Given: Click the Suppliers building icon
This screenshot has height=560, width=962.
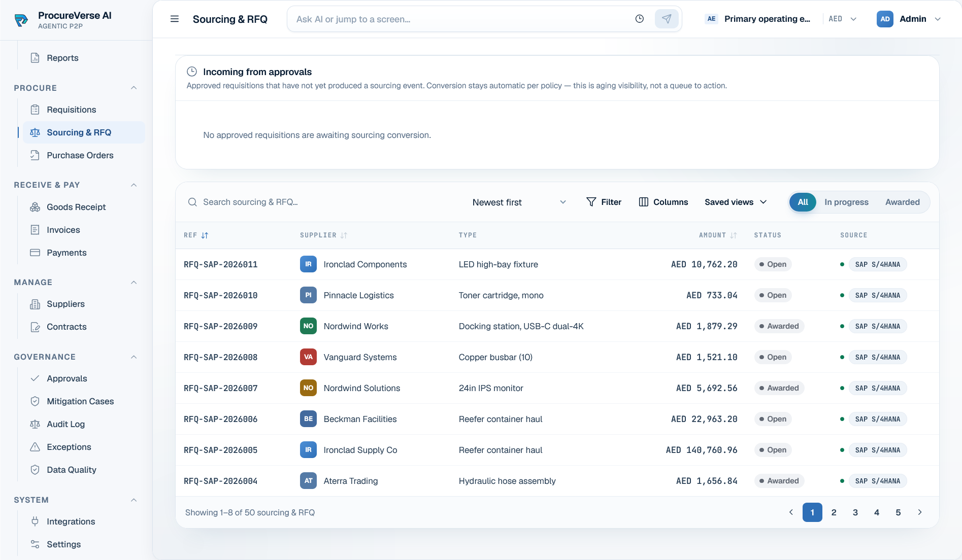Looking at the screenshot, I should coord(35,304).
